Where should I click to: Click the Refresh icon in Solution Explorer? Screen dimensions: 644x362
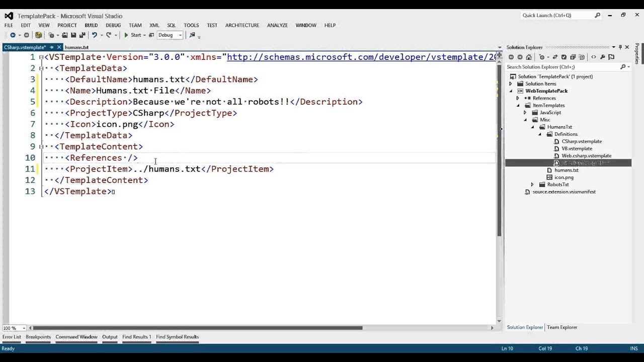click(x=564, y=57)
